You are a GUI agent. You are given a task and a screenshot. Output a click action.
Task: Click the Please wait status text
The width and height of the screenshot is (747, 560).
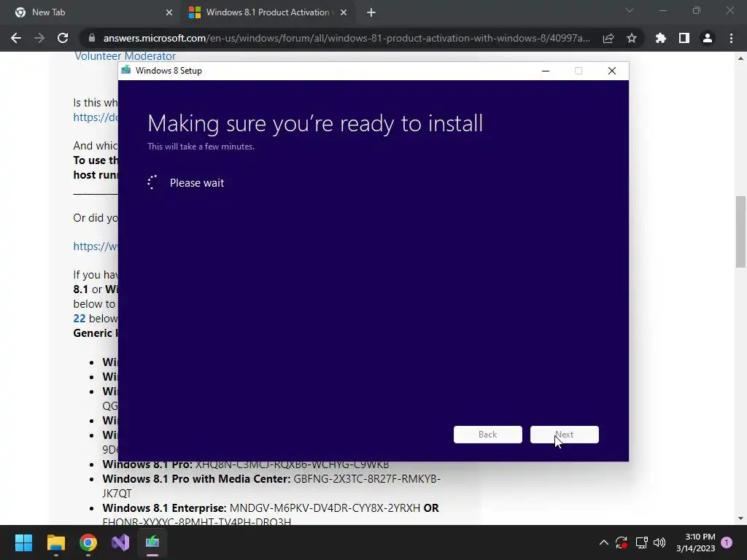[x=197, y=183]
